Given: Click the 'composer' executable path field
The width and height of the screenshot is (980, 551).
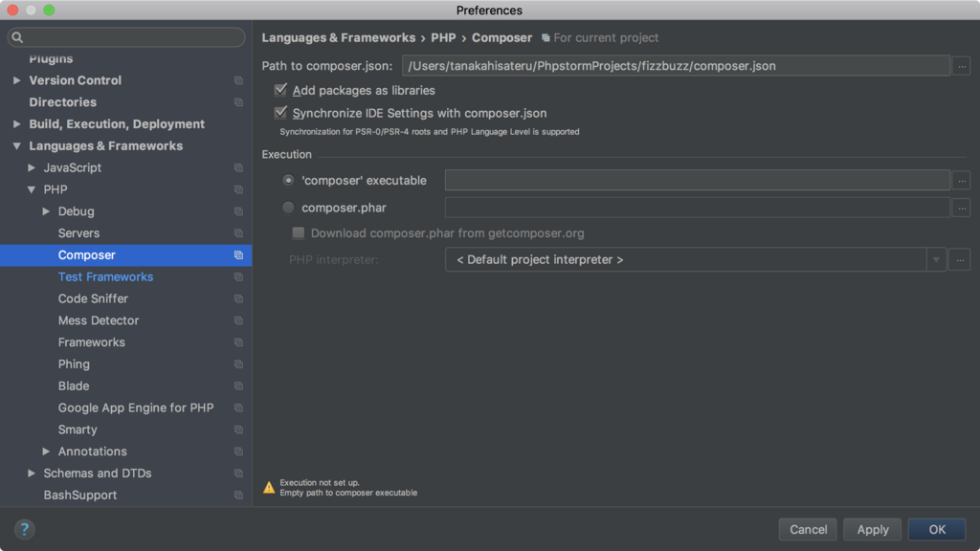Looking at the screenshot, I should coord(697,180).
